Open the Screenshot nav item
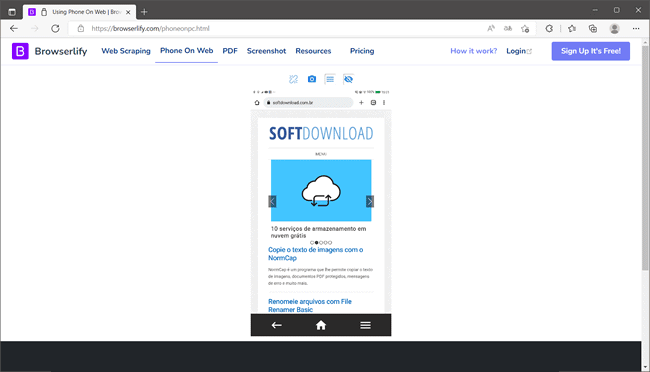 (x=267, y=51)
